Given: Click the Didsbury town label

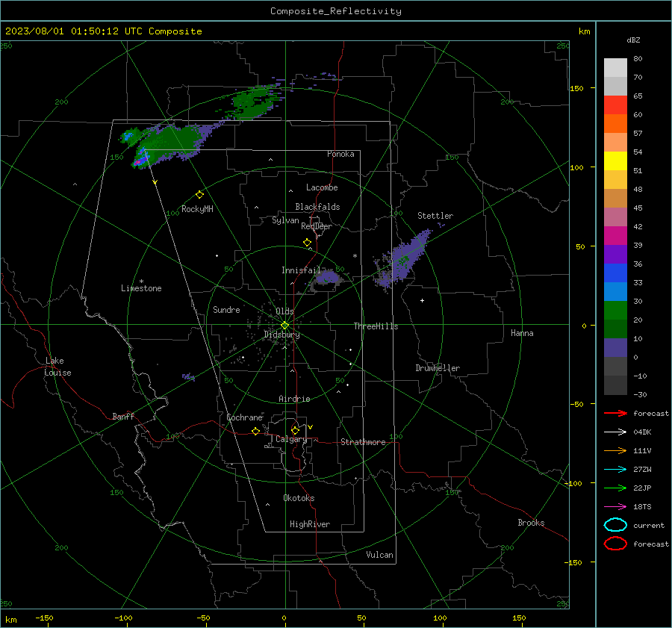Looking at the screenshot, I should [281, 335].
